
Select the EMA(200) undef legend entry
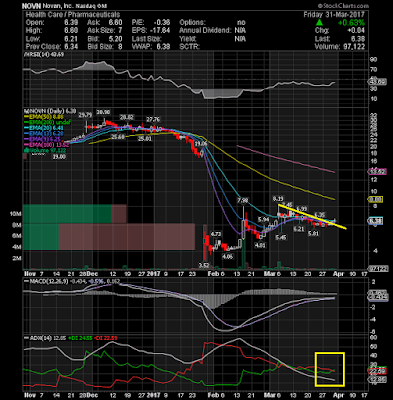point(48,122)
